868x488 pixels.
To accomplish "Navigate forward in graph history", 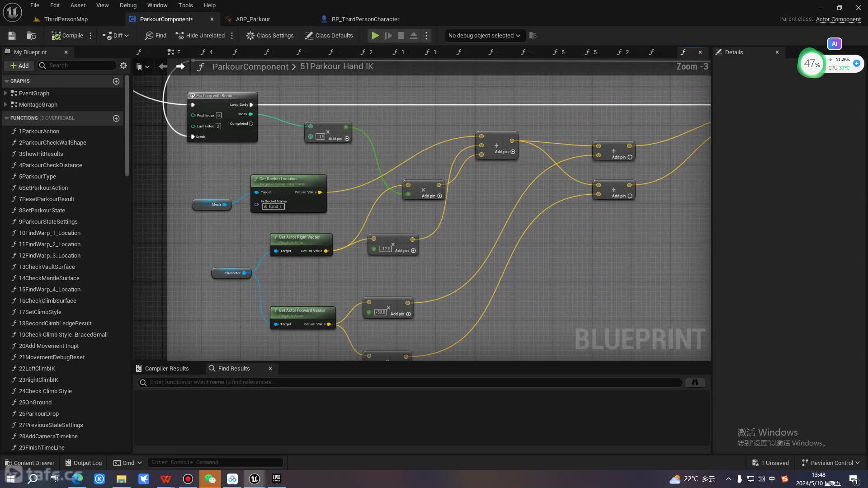I will (180, 66).
